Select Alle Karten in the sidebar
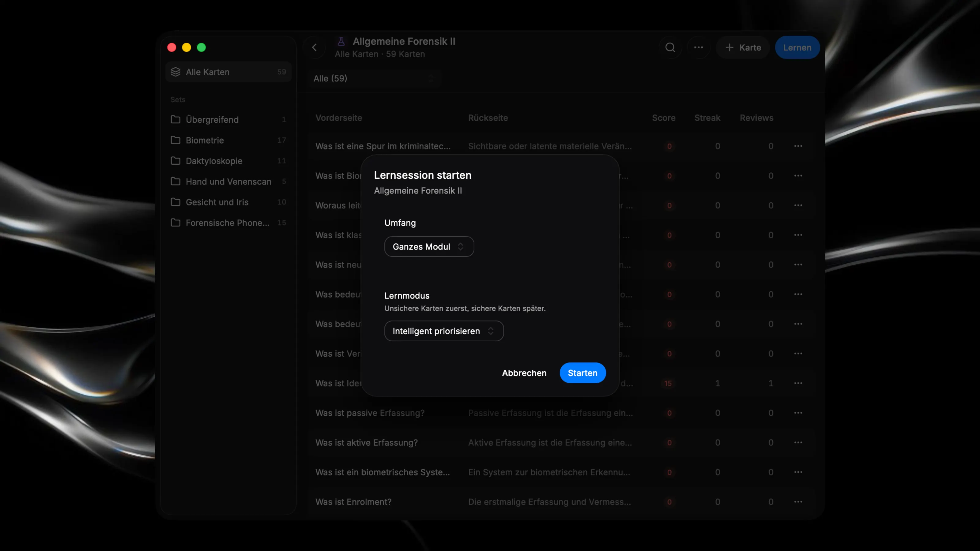This screenshot has width=980, height=551. point(228,72)
